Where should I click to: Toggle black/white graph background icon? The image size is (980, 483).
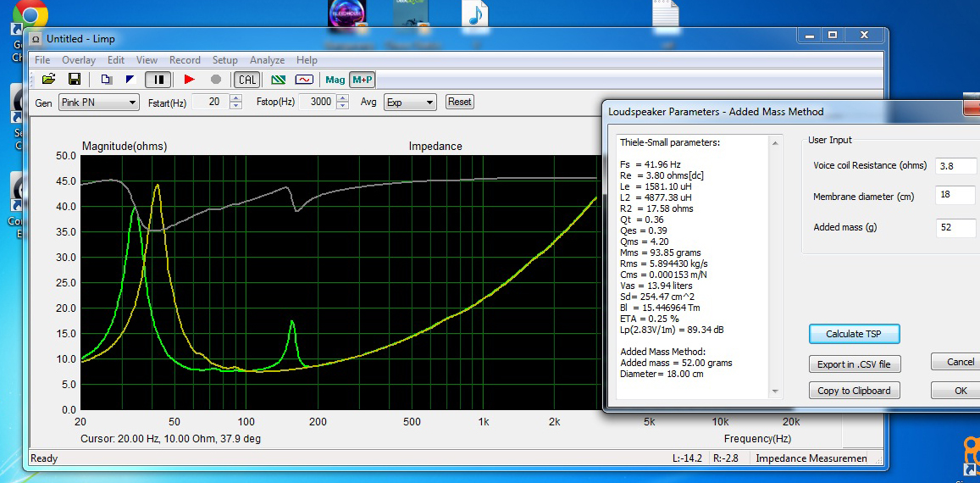131,80
